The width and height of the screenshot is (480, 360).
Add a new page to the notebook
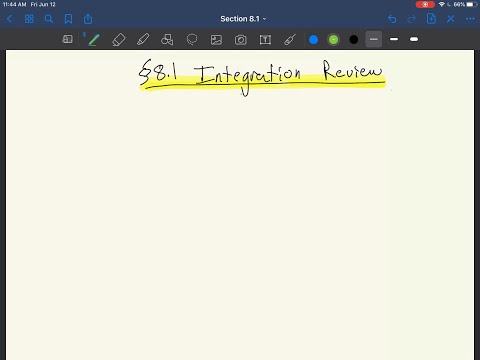point(431,19)
